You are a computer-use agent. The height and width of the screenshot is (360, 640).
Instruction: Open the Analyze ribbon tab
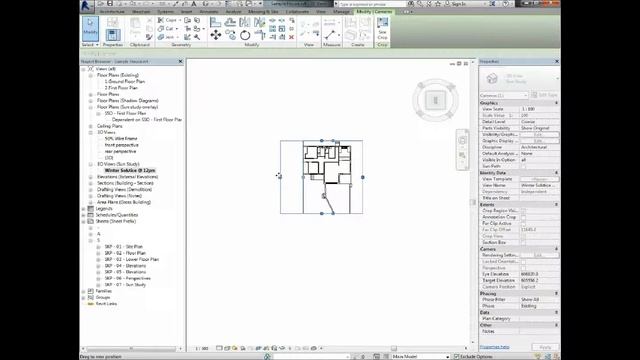[233, 12]
